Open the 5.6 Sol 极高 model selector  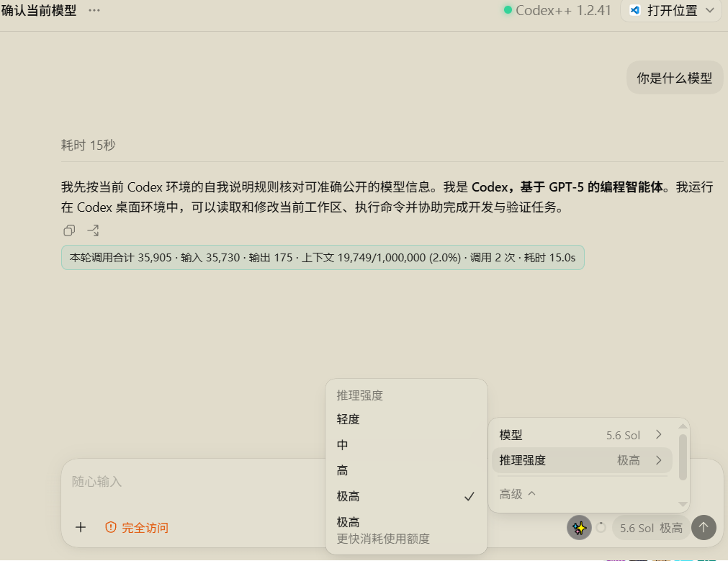pyautogui.click(x=651, y=528)
